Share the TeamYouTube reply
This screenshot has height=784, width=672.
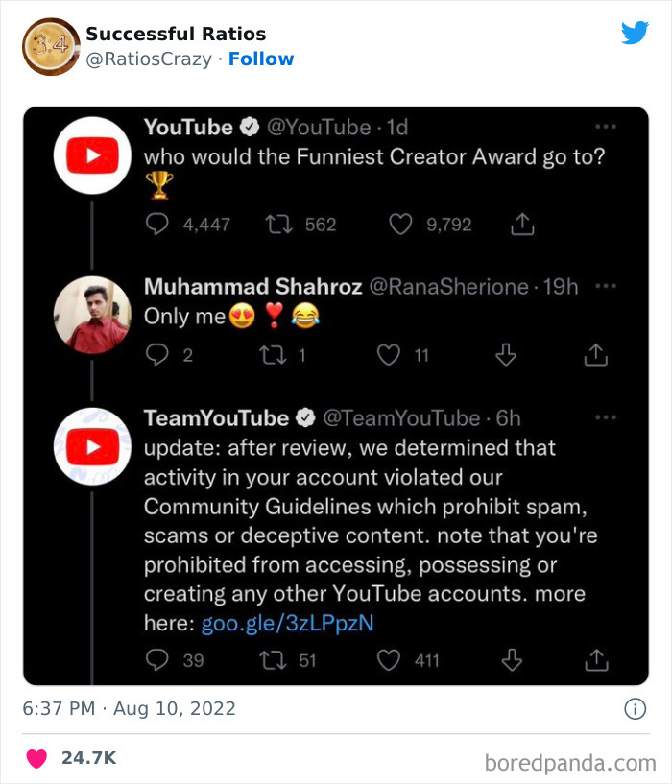click(596, 659)
